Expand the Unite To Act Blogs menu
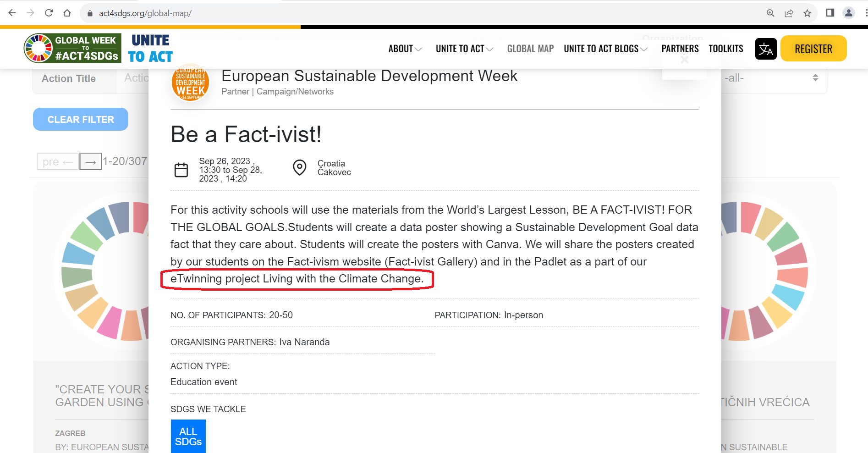868x453 pixels. click(605, 49)
